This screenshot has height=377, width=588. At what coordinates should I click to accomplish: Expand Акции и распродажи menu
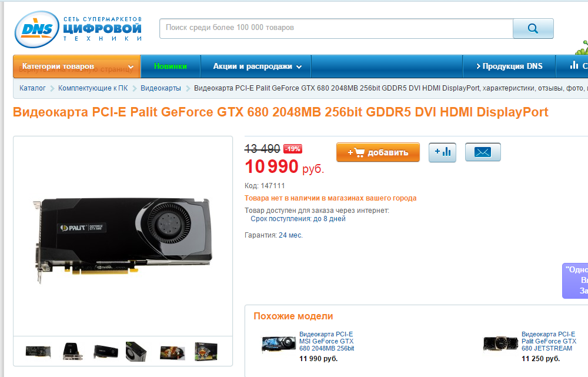tap(256, 66)
